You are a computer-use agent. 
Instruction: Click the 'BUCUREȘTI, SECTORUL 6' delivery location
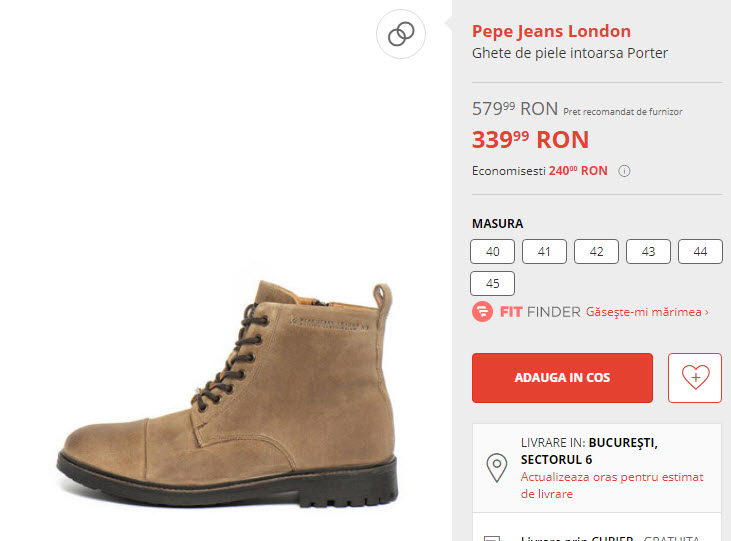589,450
